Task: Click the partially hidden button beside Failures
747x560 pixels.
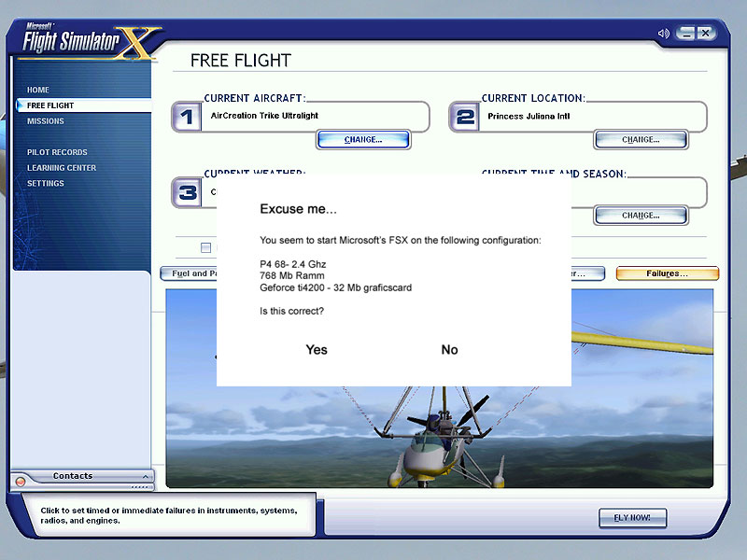Action: coord(588,273)
